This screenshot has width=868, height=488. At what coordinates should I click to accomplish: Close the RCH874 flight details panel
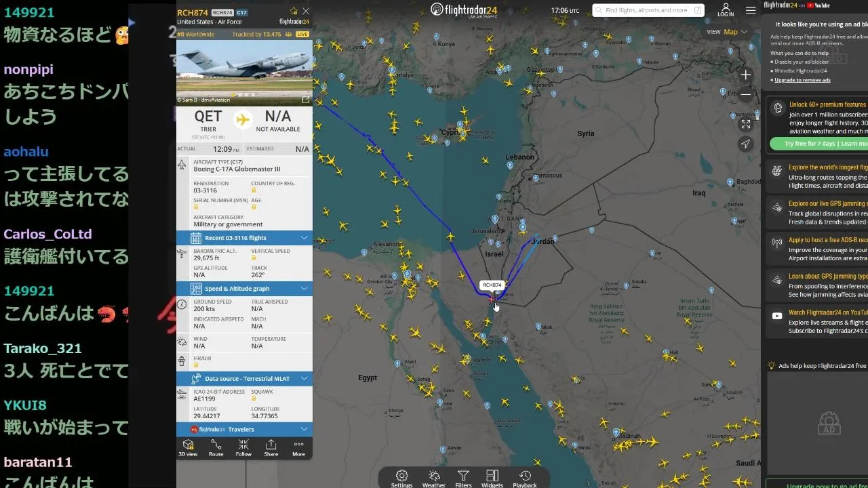pyautogui.click(x=306, y=11)
